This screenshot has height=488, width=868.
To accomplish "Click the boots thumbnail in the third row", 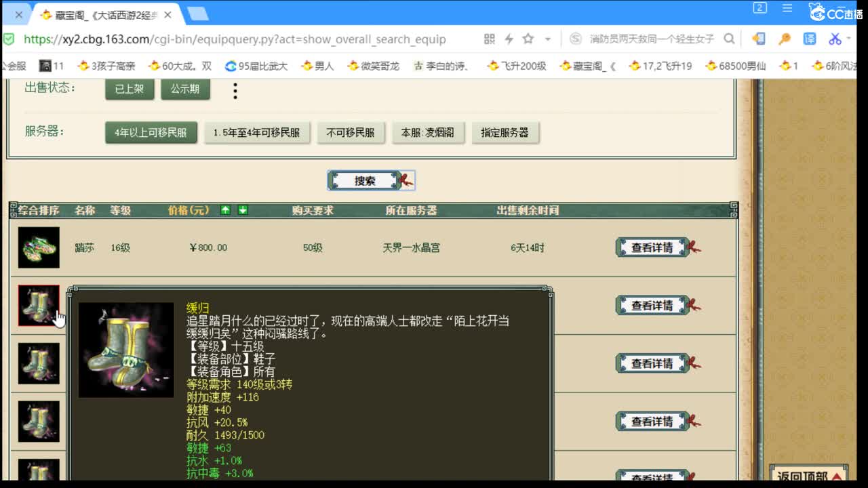I will coord(39,363).
